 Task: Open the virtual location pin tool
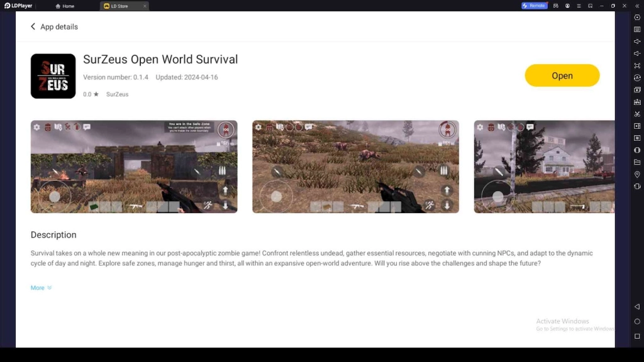click(637, 174)
